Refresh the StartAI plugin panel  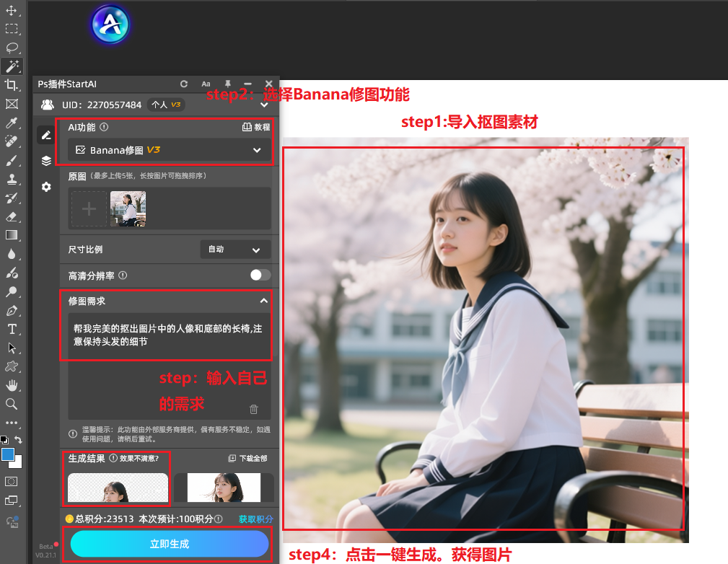point(184,84)
